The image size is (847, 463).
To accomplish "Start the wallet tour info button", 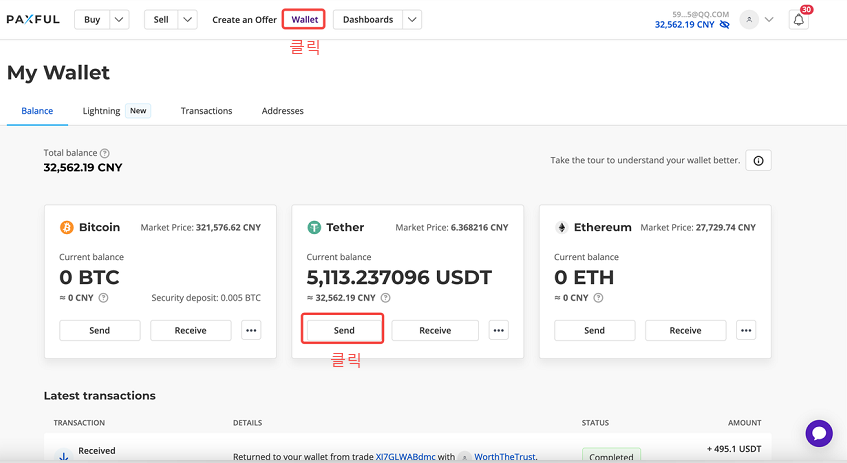I will (x=758, y=160).
